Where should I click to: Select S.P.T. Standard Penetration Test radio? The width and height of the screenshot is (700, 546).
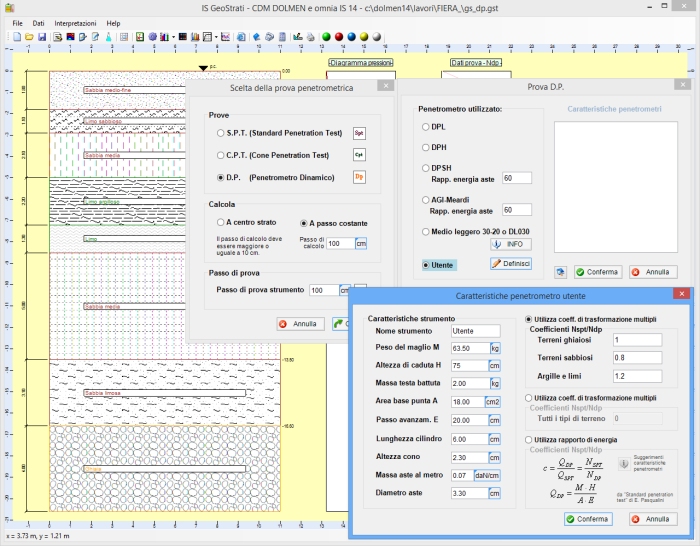click(x=221, y=133)
